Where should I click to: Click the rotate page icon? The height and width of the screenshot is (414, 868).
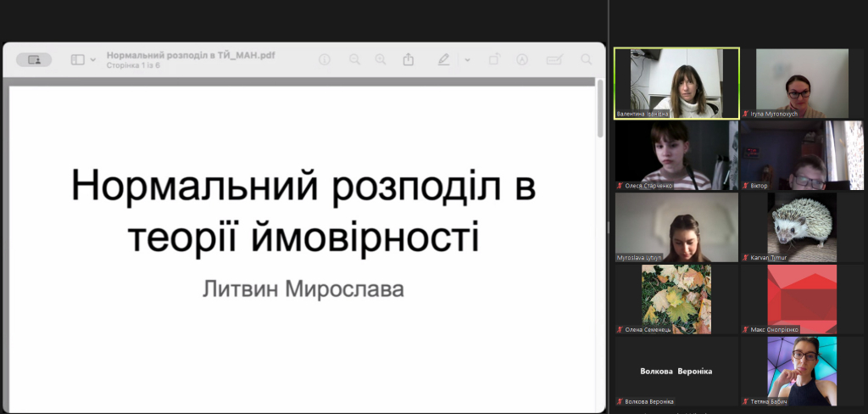[x=494, y=60]
